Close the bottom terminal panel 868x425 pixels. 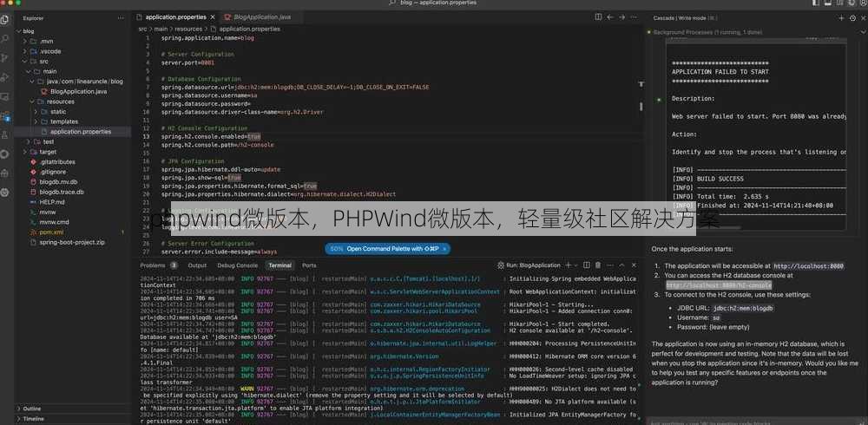[x=634, y=265]
